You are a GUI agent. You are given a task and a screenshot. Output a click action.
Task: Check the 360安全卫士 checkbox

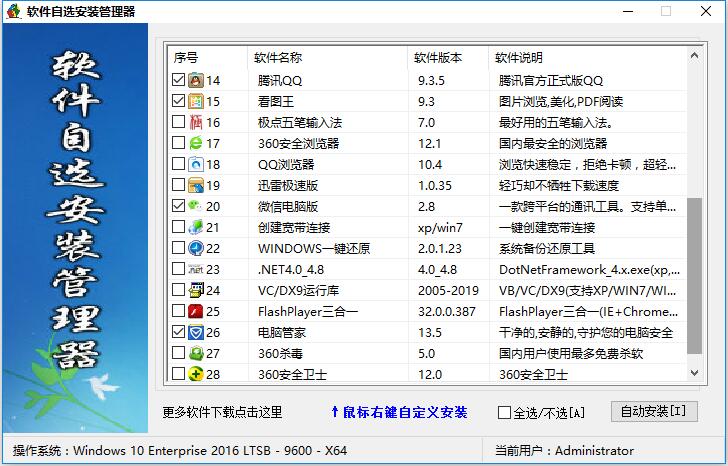(x=178, y=374)
